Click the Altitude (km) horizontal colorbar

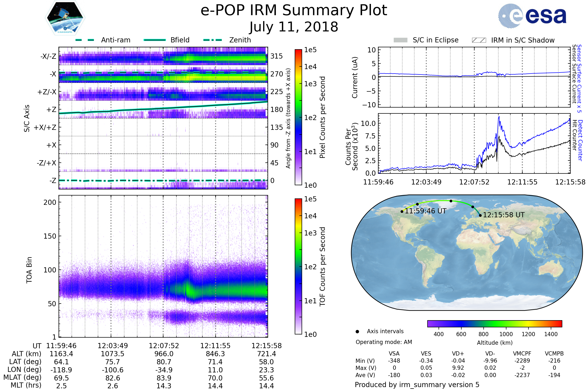coord(494,323)
